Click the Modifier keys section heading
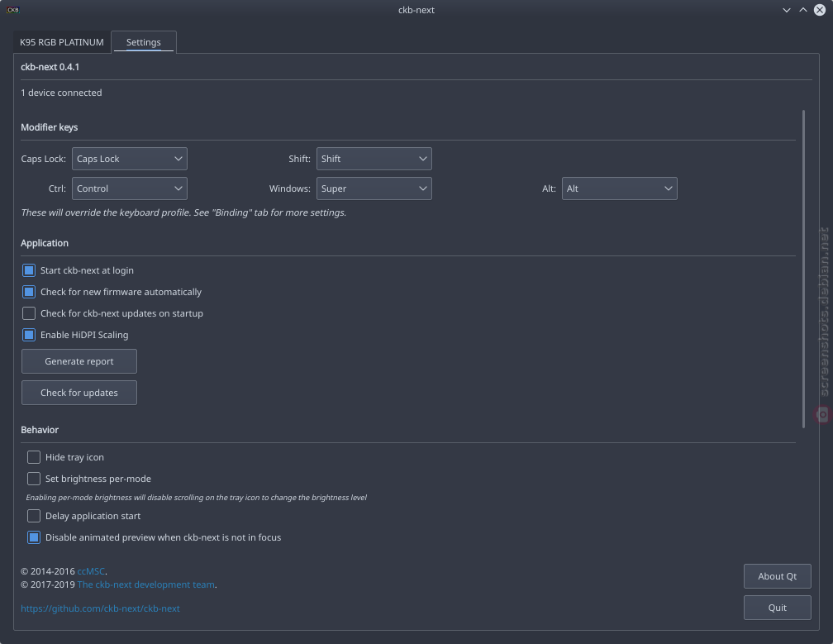833x644 pixels. click(x=50, y=127)
